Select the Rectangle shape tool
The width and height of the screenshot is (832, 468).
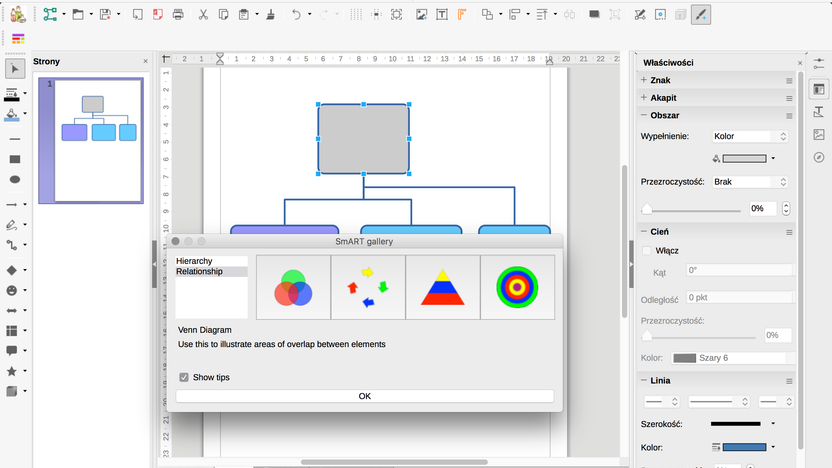15,159
